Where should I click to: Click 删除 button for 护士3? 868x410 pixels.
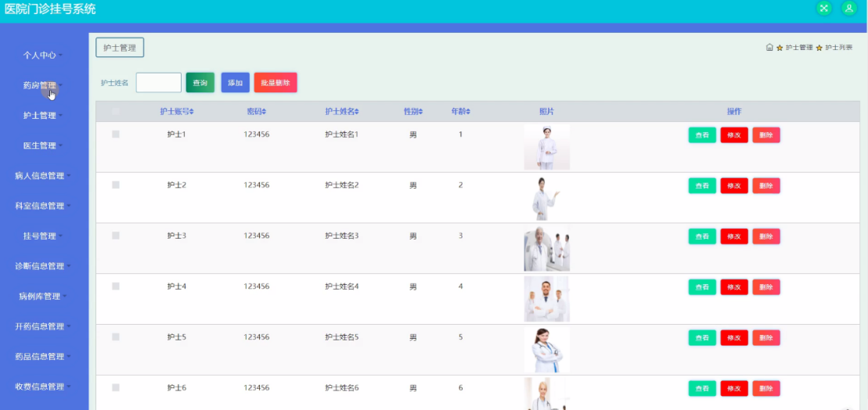click(x=766, y=236)
